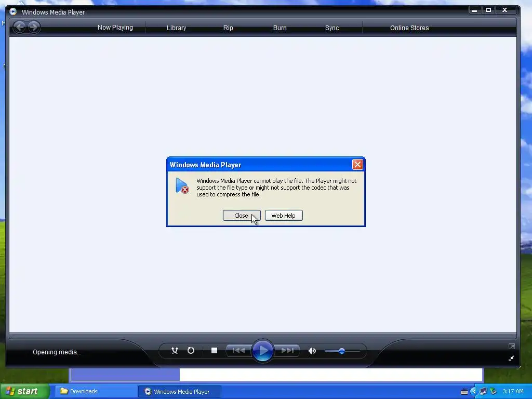Click the Stop playback button
The width and height of the screenshot is (532, 399).
tap(214, 351)
